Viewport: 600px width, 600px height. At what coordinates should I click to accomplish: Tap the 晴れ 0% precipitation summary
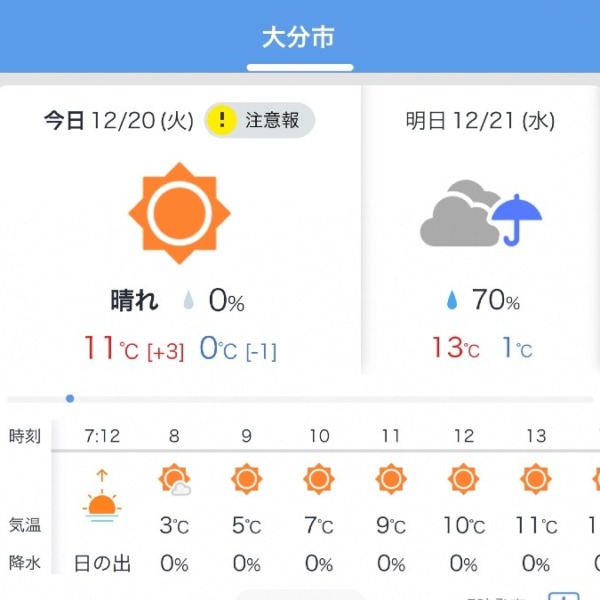pyautogui.click(x=178, y=300)
